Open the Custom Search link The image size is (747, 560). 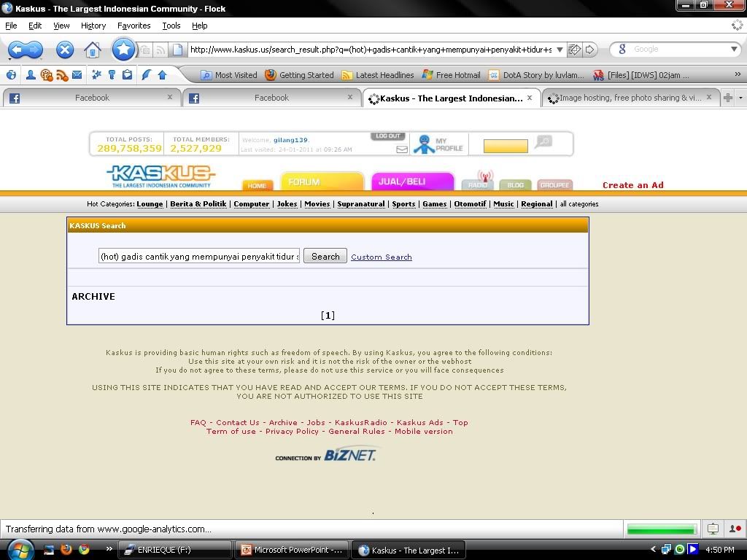click(381, 257)
